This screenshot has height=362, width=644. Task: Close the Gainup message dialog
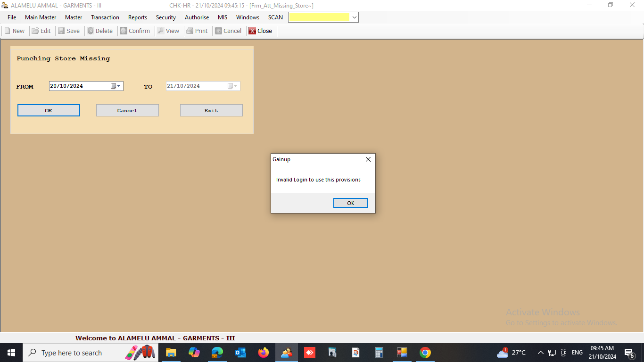pyautogui.click(x=368, y=159)
